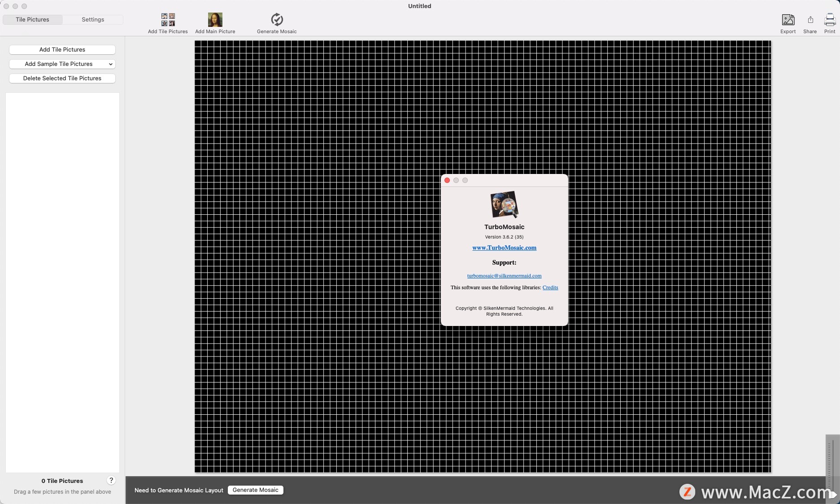This screenshot has width=840, height=504.
Task: Click the 0 Tile Pictures count label
Action: (x=62, y=481)
